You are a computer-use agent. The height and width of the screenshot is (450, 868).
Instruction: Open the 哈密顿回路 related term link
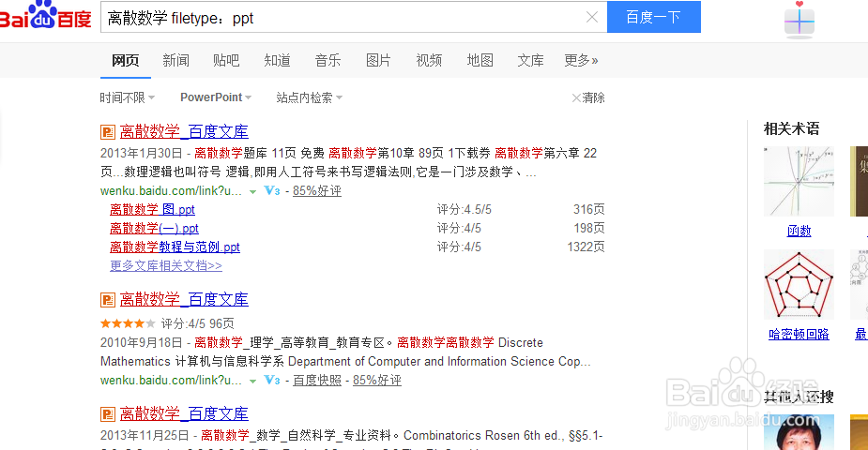coord(799,334)
